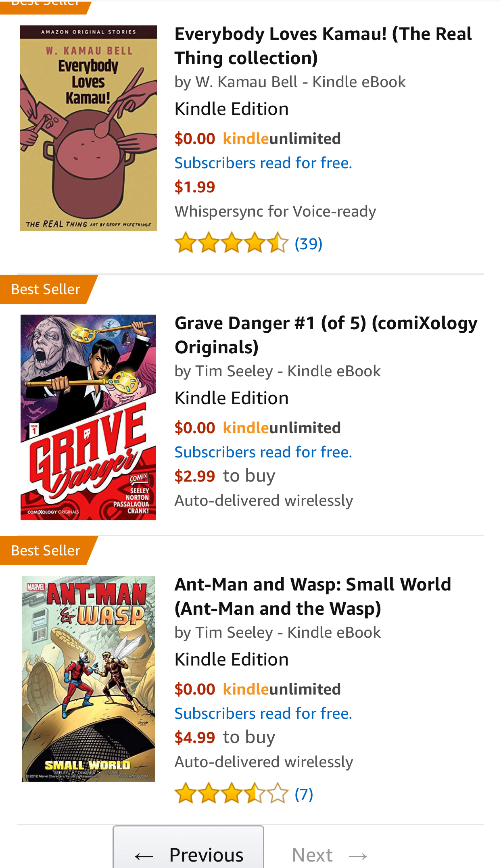The width and height of the screenshot is (501, 868).
Task: Open Ant-Man and Wasp: Small World title
Action: coord(313,597)
